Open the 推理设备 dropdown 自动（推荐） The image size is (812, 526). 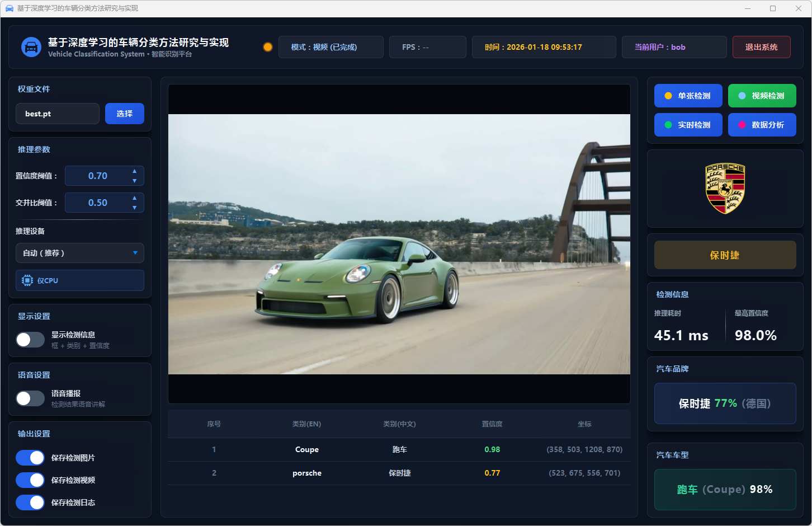(80, 253)
